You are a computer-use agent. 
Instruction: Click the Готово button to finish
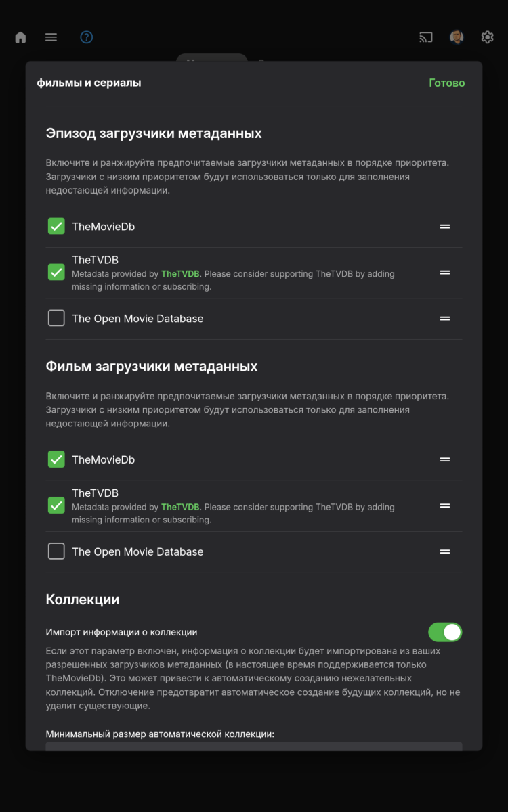pos(446,83)
